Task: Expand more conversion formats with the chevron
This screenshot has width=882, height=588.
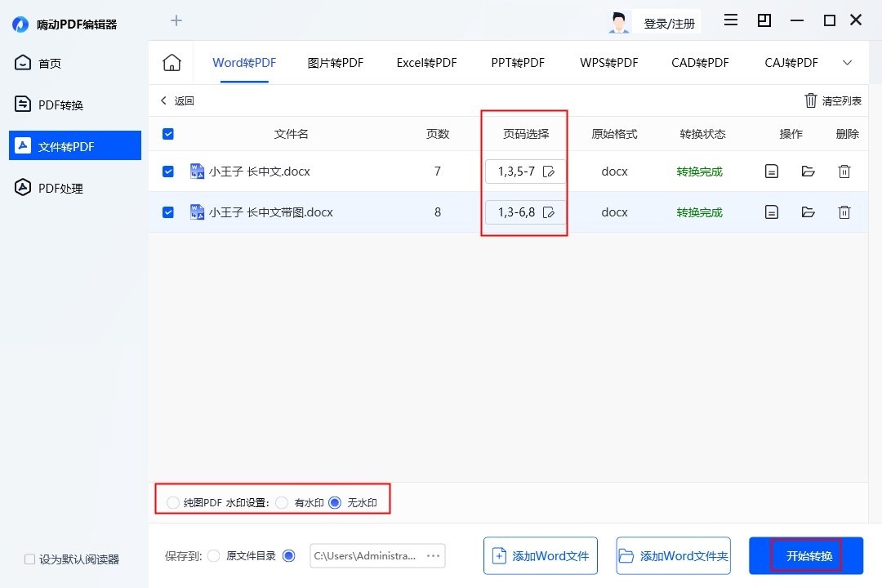Action: tap(848, 61)
